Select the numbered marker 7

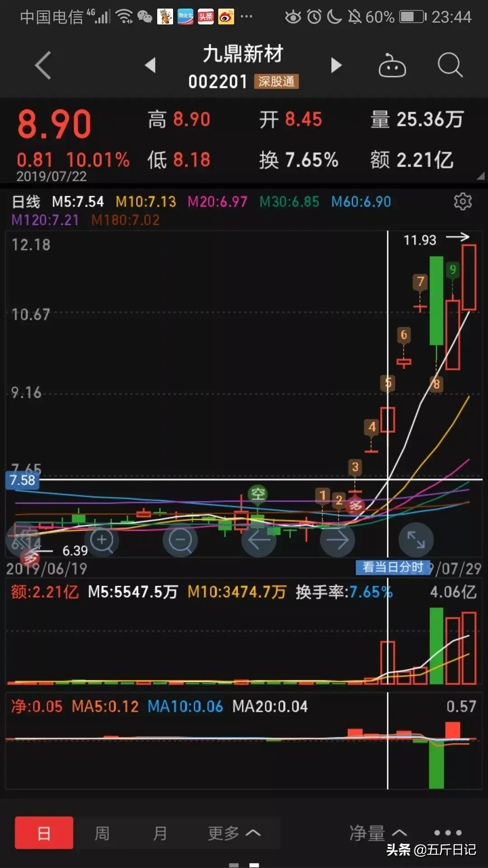click(420, 282)
